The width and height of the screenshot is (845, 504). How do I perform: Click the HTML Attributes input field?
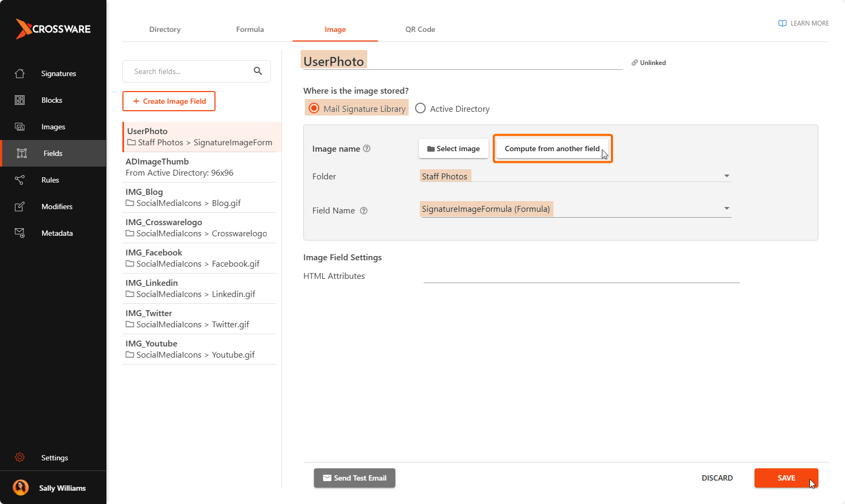click(581, 276)
